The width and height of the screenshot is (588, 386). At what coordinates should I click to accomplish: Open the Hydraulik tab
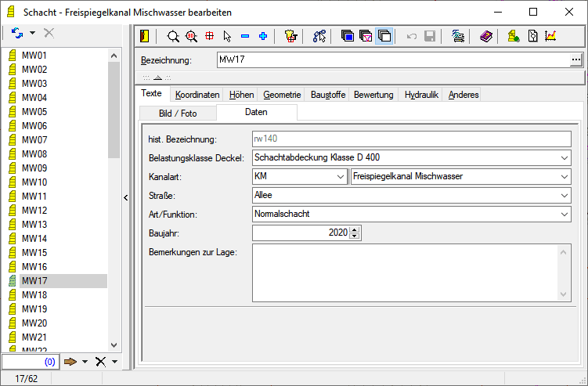pyautogui.click(x=423, y=95)
